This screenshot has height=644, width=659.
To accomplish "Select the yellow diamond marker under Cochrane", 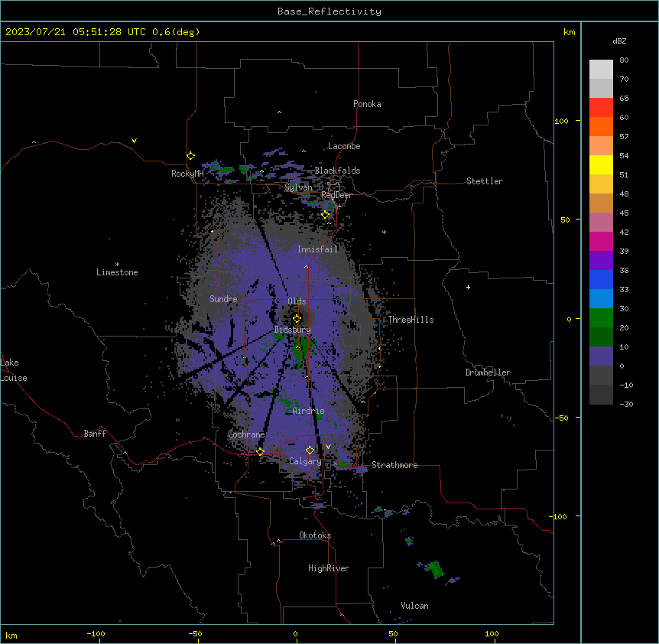I will click(260, 452).
